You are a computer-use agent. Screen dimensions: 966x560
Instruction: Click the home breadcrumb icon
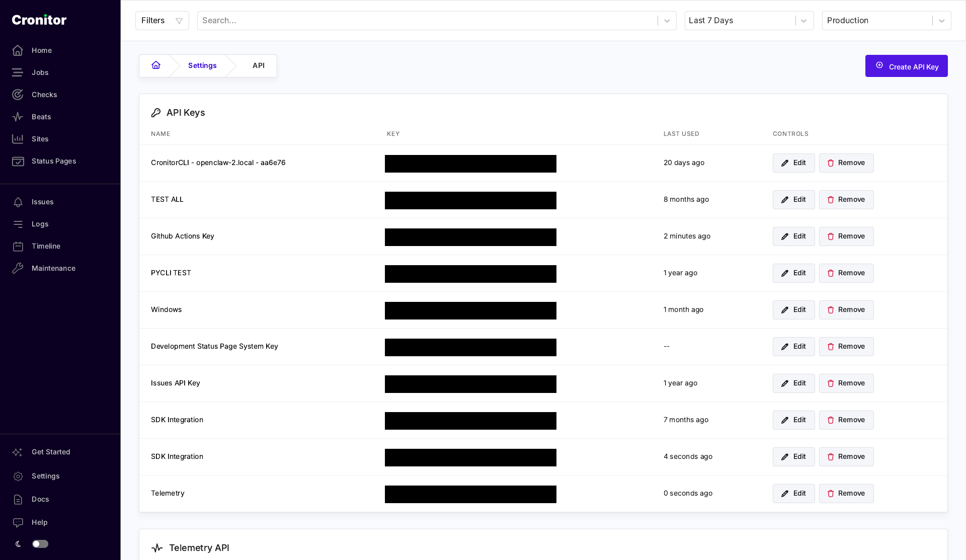click(x=156, y=65)
